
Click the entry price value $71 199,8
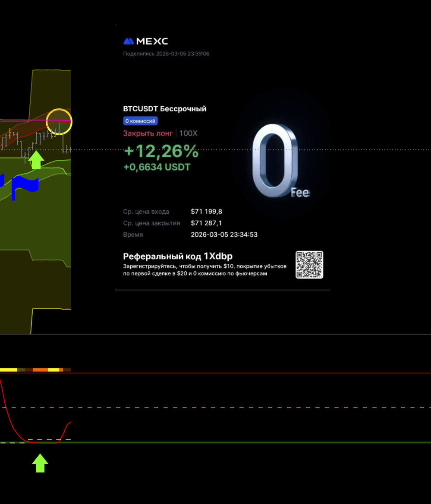(x=206, y=212)
